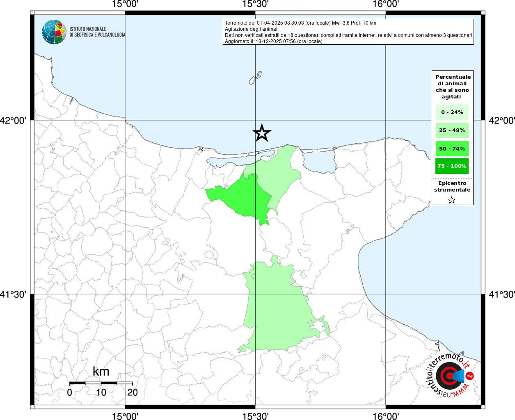Click the epicenter star on the map
Image resolution: width=515 pixels, height=420 pixels.
[x=262, y=133]
